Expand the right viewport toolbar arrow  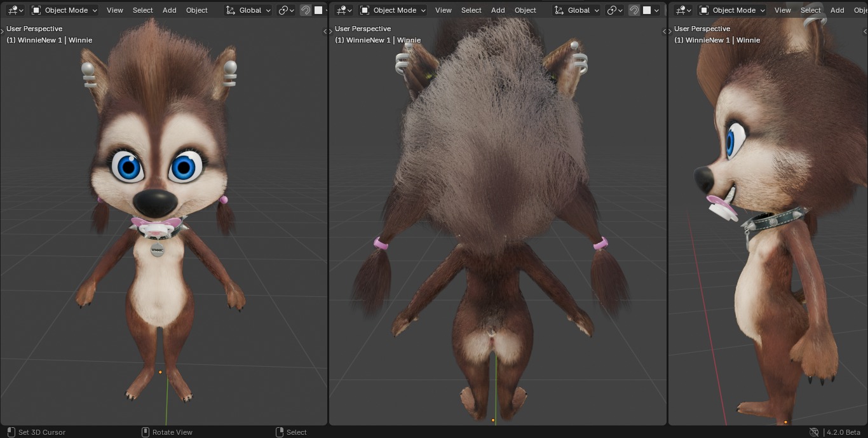[671, 32]
